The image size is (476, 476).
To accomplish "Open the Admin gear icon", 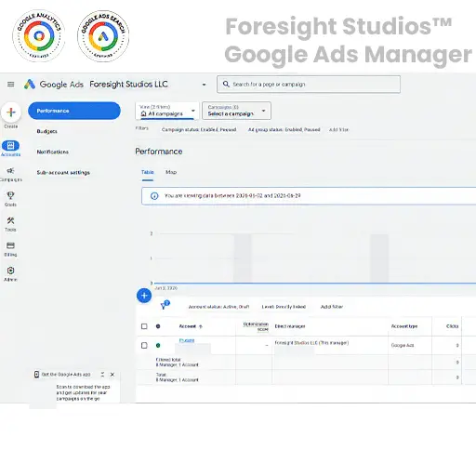I will 10,271.
